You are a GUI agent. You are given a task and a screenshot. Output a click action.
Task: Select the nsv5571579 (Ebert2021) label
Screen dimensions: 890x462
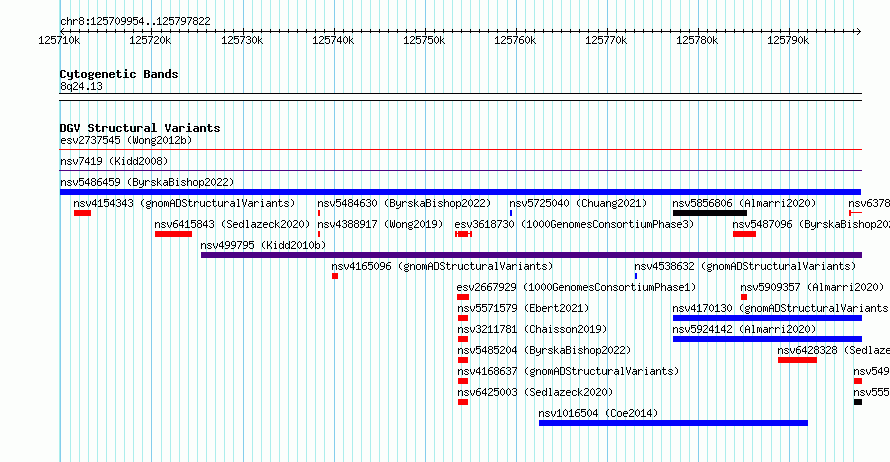pyautogui.click(x=523, y=308)
